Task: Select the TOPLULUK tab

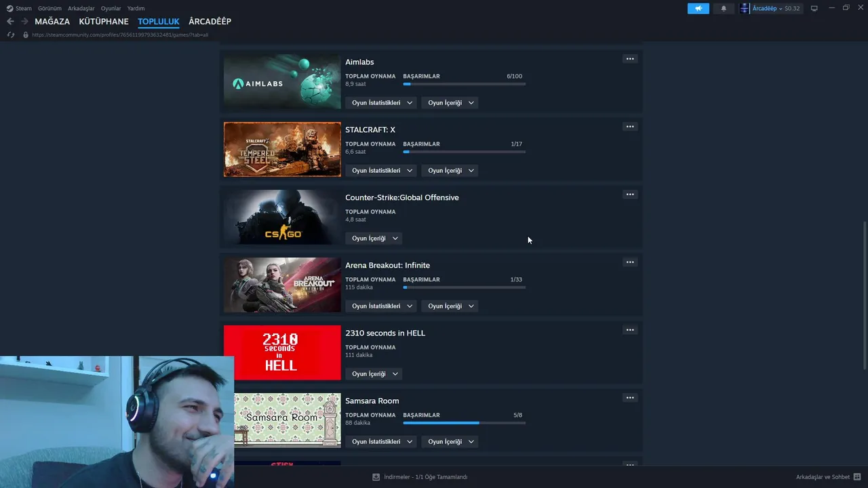Action: coord(159,22)
